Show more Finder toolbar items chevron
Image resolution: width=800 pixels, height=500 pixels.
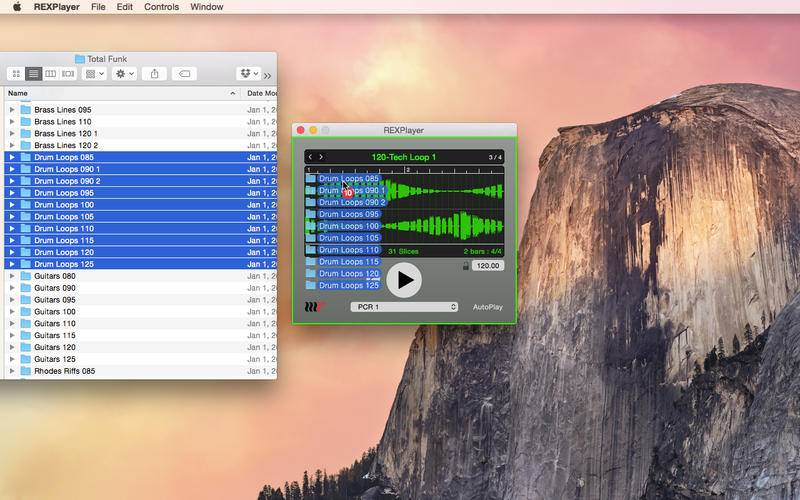[267, 76]
